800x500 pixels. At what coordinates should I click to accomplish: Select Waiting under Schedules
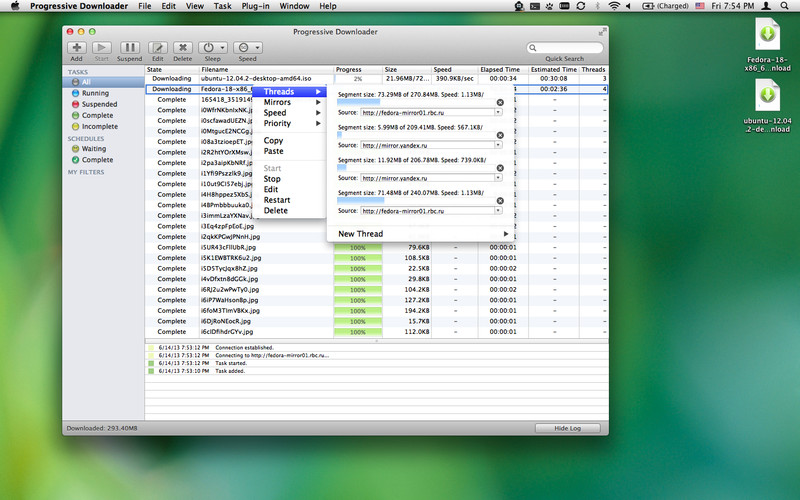pos(93,149)
